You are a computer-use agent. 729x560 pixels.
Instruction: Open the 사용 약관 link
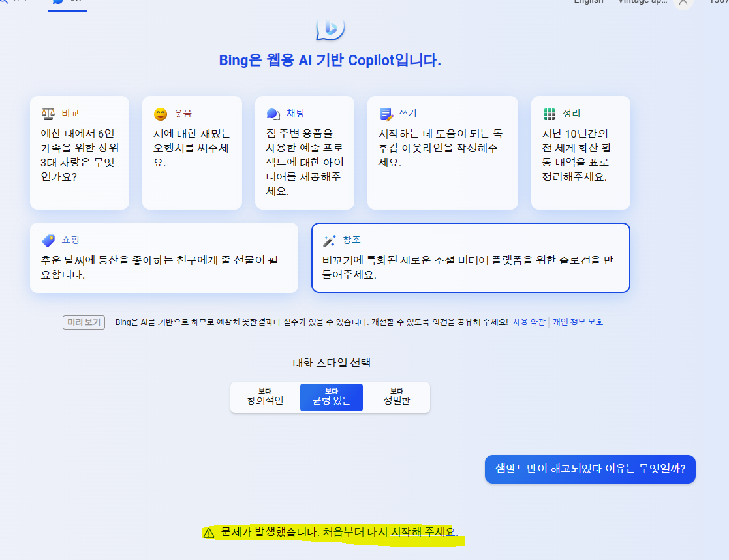(x=529, y=322)
